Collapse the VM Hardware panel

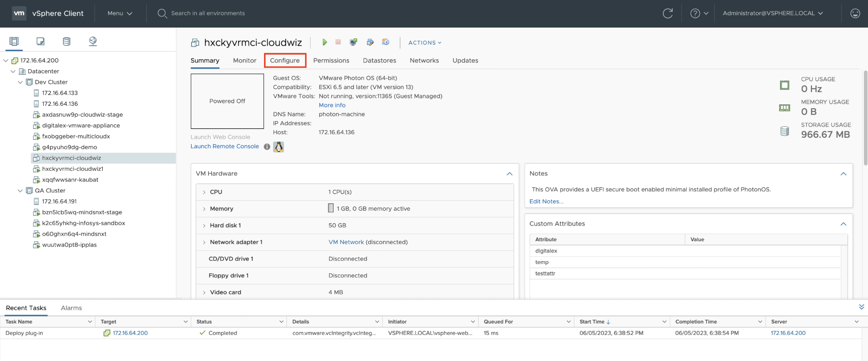coord(509,174)
